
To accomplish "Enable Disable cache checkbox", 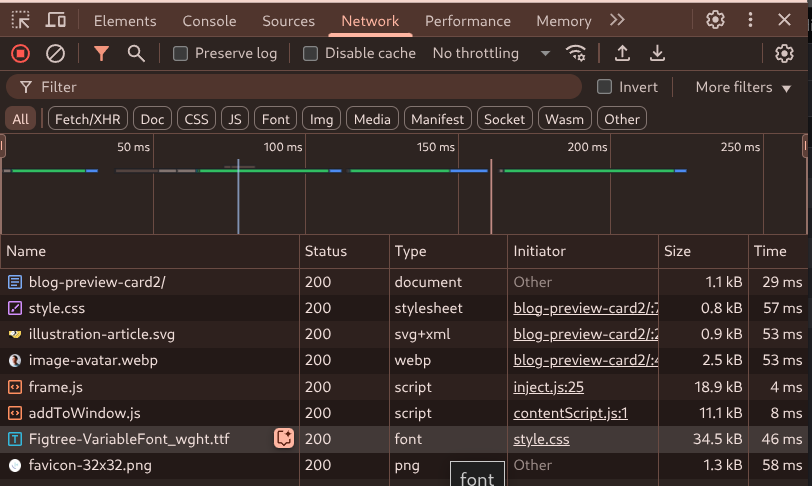I will tap(310, 53).
